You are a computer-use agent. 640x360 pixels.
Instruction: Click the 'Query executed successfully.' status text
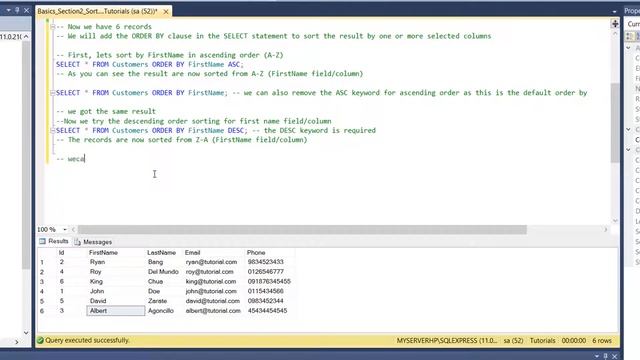pos(87,340)
